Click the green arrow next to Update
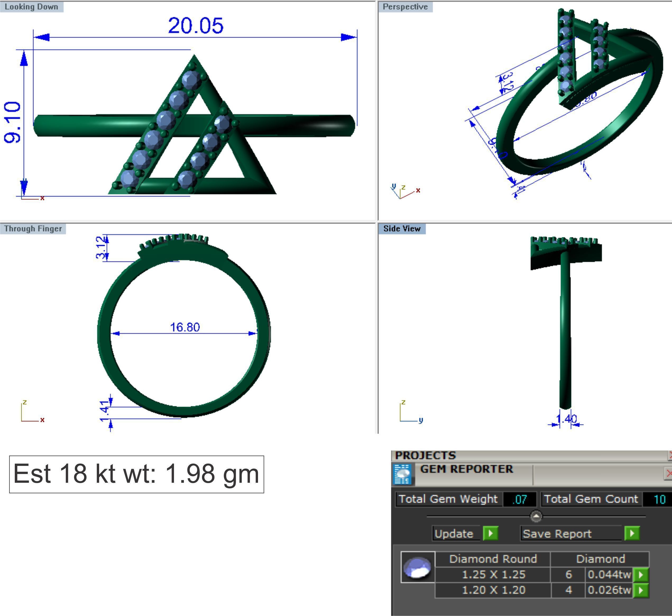The image size is (672, 616). 491,533
